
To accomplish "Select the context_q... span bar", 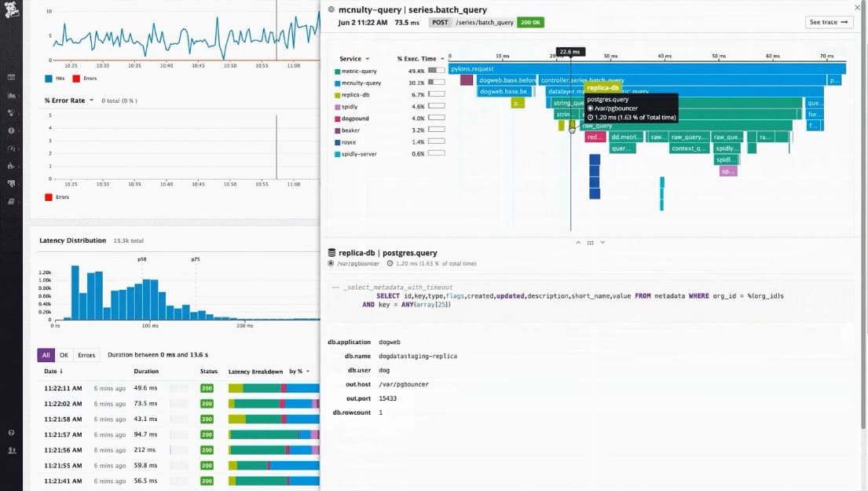I will 689,148.
